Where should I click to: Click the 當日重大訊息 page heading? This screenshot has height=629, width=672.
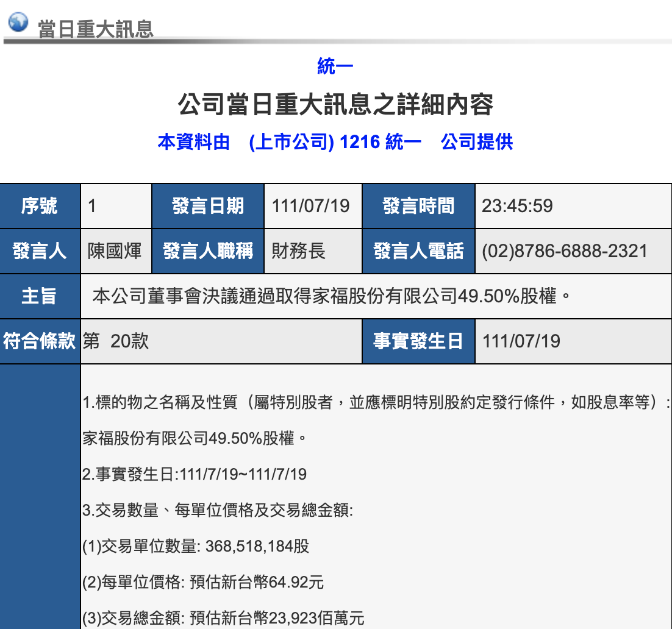tap(96, 29)
